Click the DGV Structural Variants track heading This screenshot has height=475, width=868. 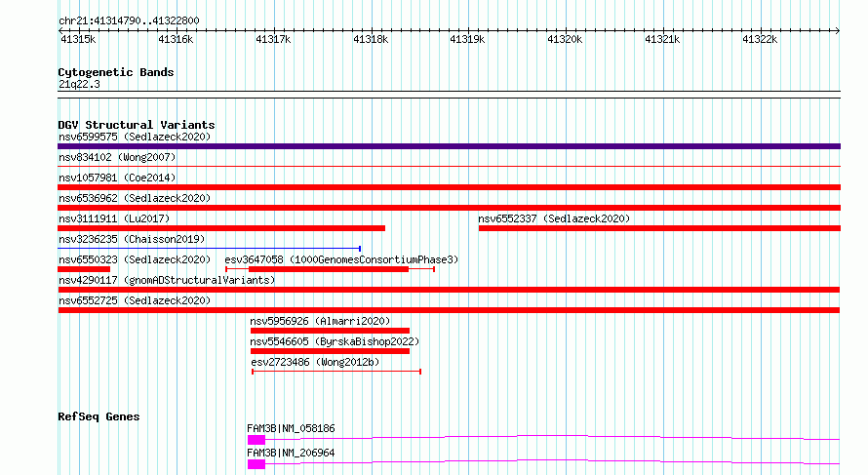137,125
